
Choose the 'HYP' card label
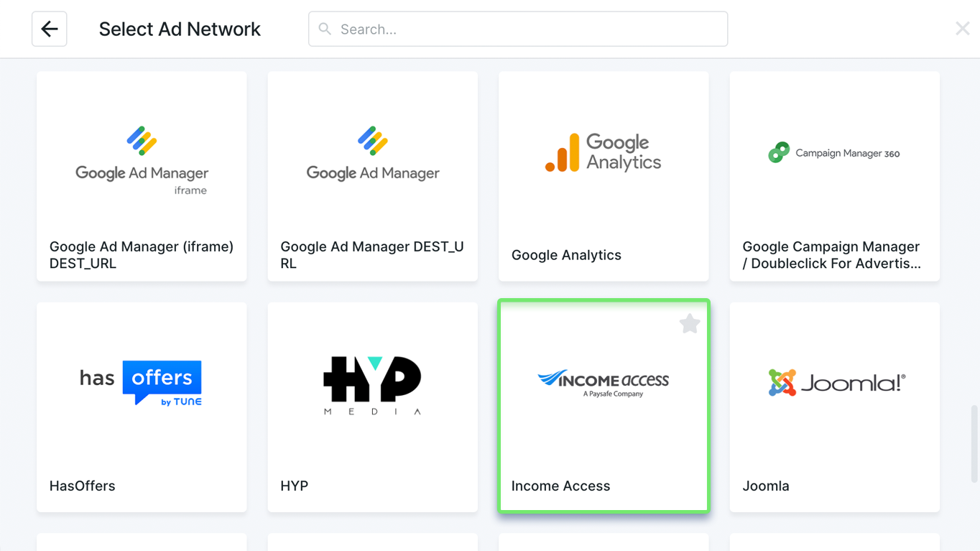295,486
